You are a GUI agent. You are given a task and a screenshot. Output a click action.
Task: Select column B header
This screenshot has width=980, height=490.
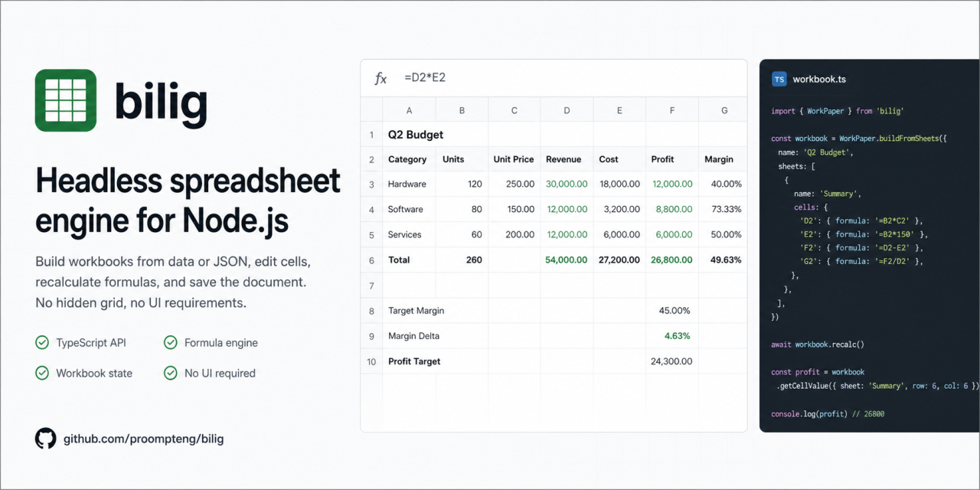462,110
